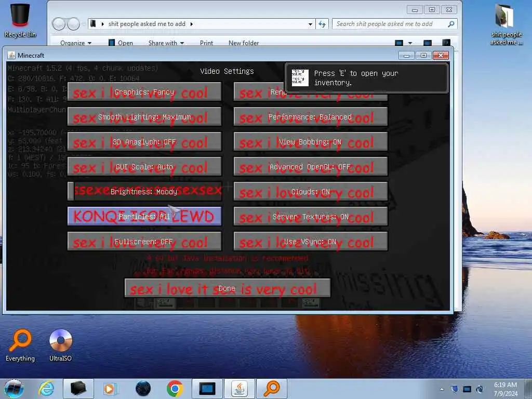
Task: Click Open in Explorer toolbar
Action: 121,43
